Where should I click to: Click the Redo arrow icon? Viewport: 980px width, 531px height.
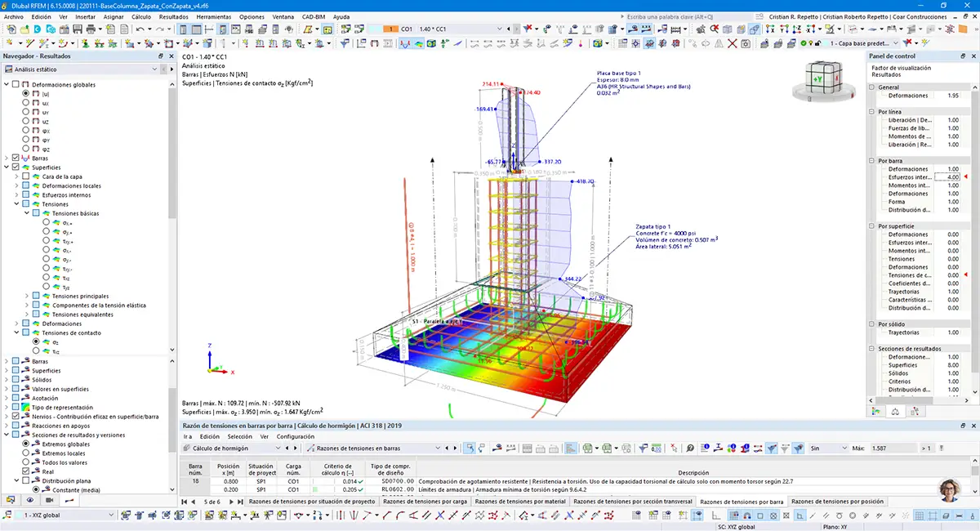(x=161, y=29)
